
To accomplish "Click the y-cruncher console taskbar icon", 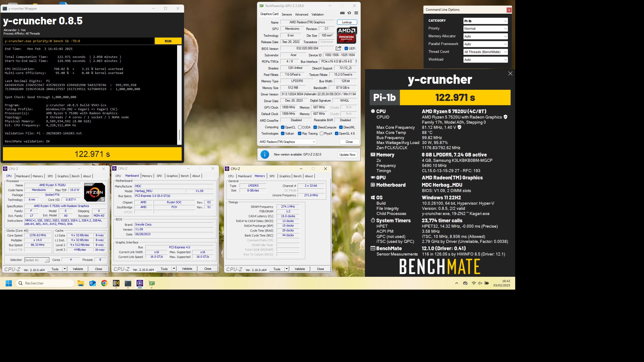I will 128,283.
